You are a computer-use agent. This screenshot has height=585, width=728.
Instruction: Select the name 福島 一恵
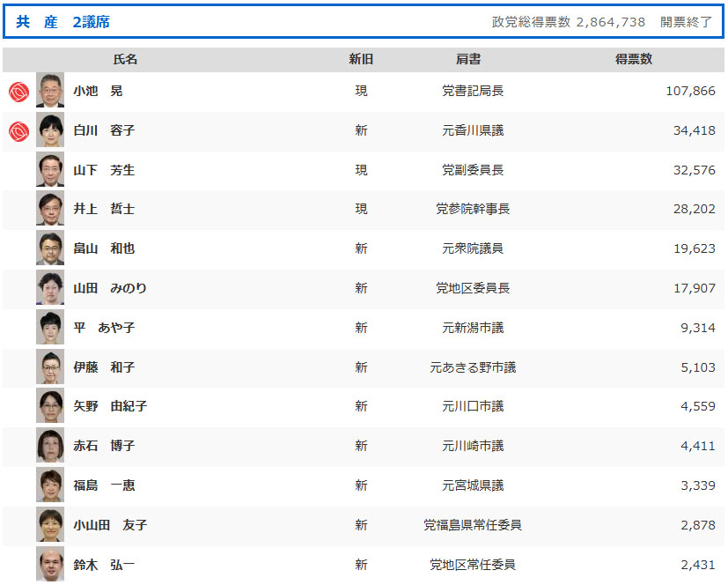coord(104,485)
